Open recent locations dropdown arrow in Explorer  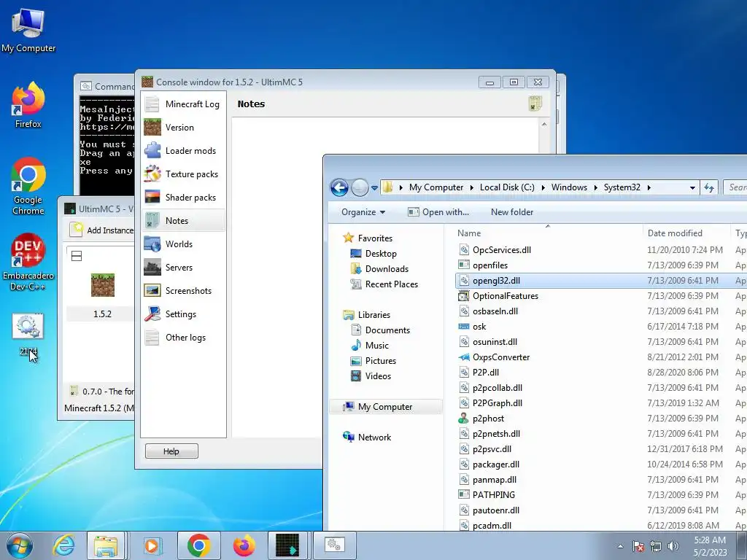[374, 187]
